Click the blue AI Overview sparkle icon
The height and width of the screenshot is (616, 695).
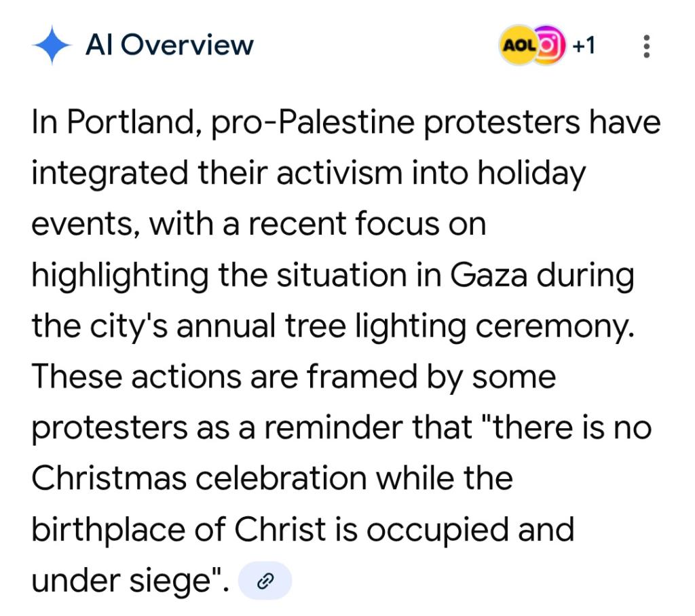click(x=52, y=46)
